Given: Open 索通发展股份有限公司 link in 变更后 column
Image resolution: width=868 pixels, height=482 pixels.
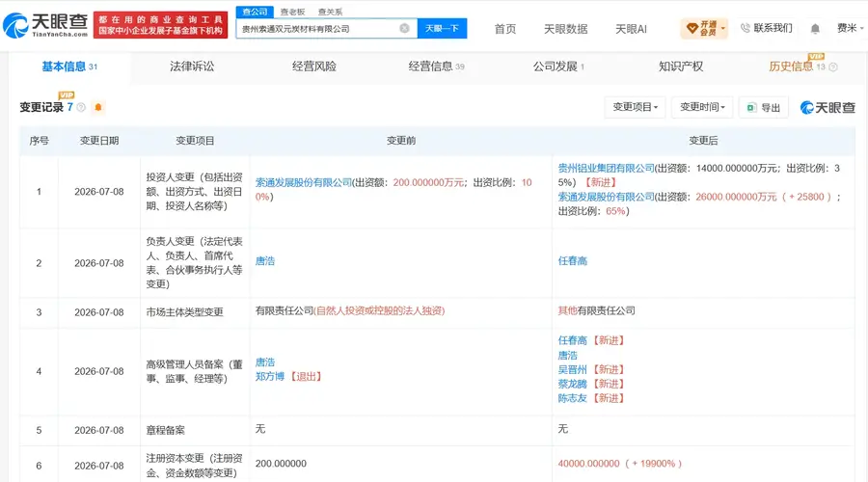Looking at the screenshot, I should [607, 197].
